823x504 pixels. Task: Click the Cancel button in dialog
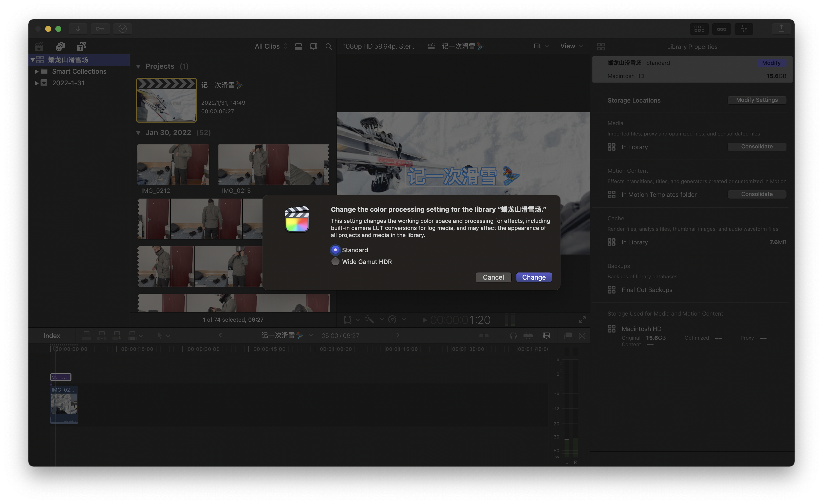493,277
